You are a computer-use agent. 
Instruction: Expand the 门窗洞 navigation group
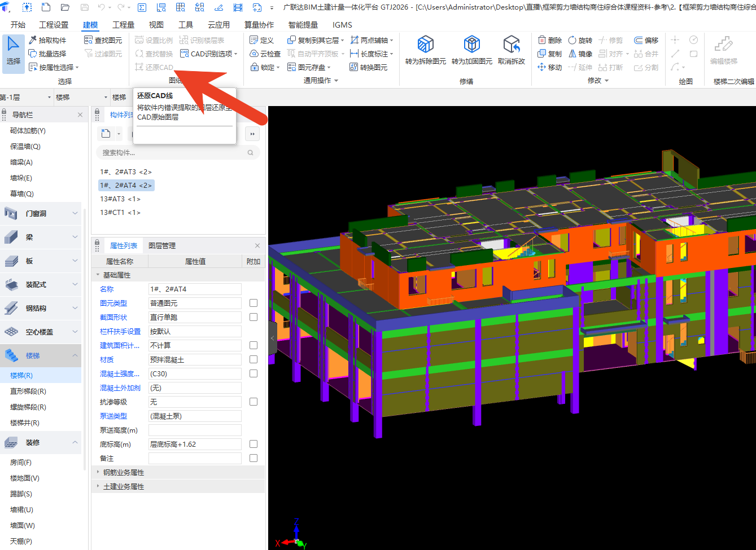[x=41, y=213]
